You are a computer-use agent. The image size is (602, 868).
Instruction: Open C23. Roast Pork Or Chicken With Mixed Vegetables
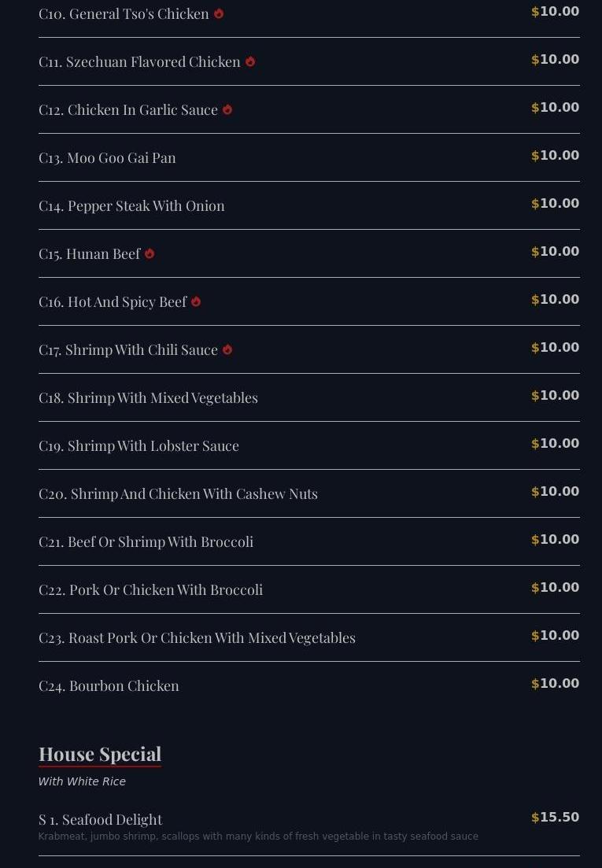pyautogui.click(x=197, y=637)
